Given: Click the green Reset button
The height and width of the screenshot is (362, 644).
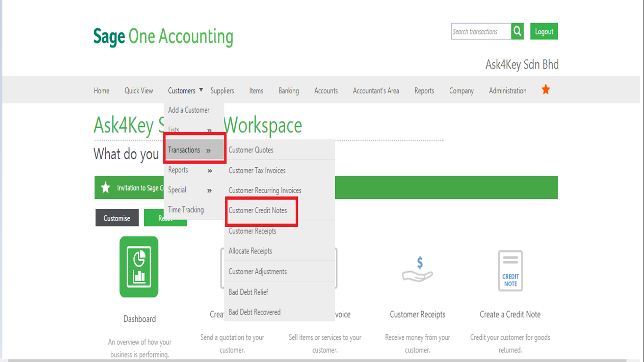Looking at the screenshot, I should point(165,218).
